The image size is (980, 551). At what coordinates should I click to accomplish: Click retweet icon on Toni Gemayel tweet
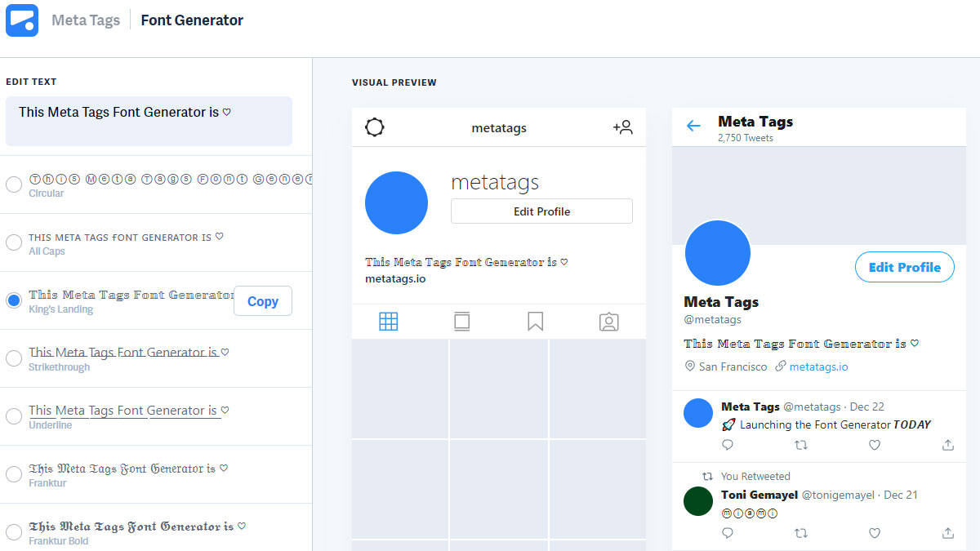801,533
